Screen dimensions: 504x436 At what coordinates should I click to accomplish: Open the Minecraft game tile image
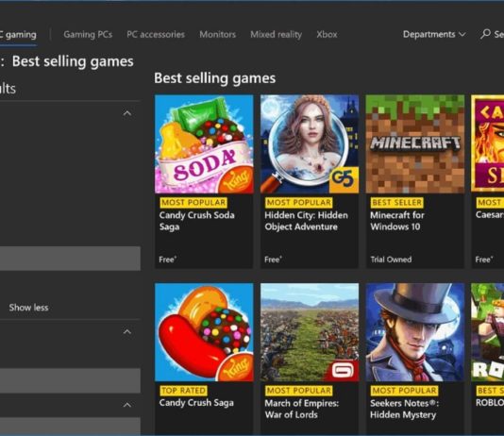pyautogui.click(x=415, y=144)
